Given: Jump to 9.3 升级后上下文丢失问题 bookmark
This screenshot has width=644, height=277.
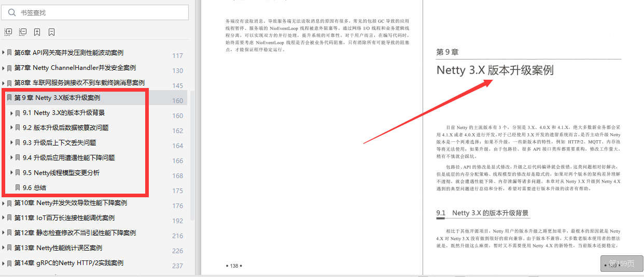Looking at the screenshot, I should tap(59, 143).
